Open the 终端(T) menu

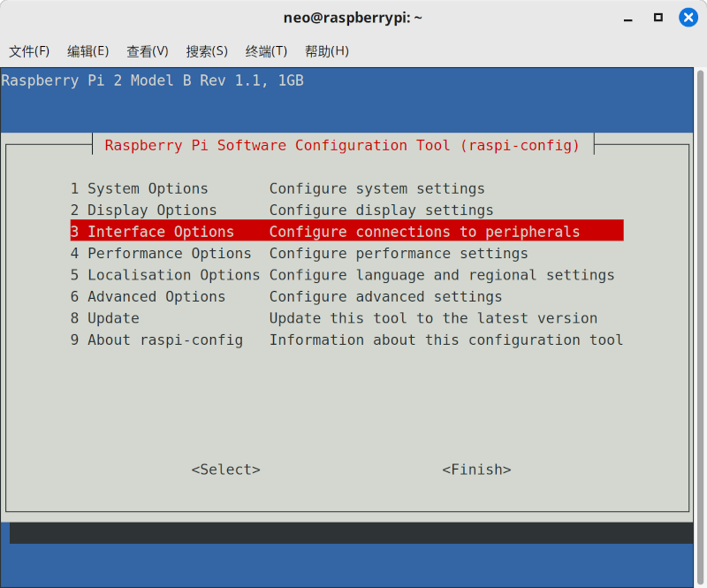click(266, 51)
